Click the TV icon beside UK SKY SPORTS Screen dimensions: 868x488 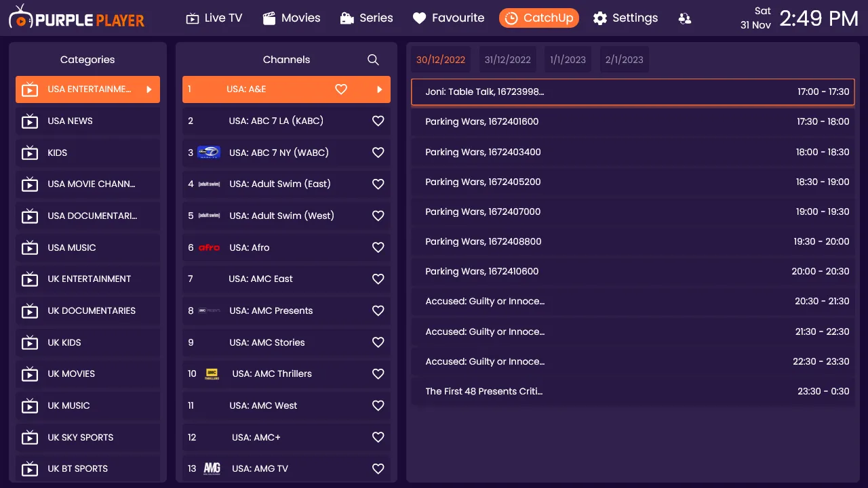(30, 438)
